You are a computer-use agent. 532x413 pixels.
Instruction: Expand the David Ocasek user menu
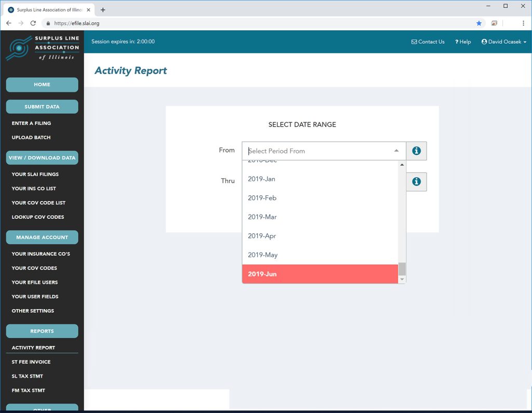(504, 42)
